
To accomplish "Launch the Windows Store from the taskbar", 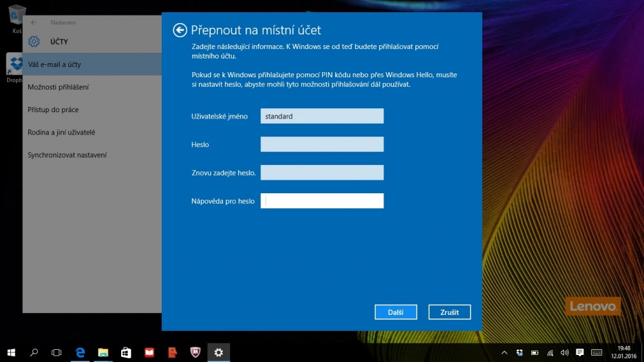I will pos(126,352).
